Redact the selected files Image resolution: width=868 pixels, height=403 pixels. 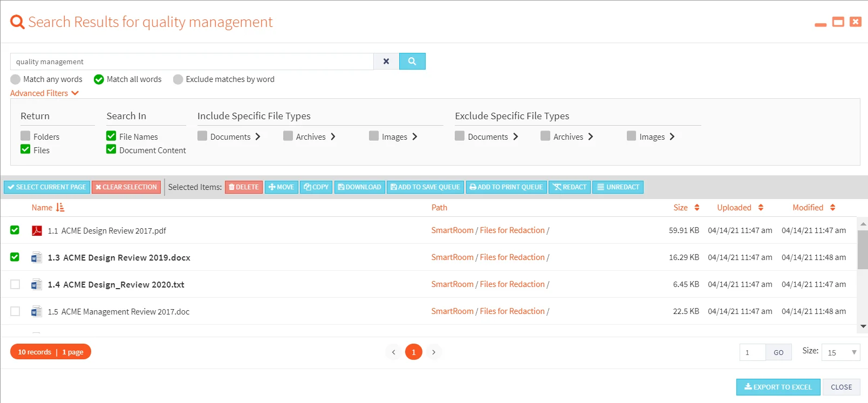[570, 187]
